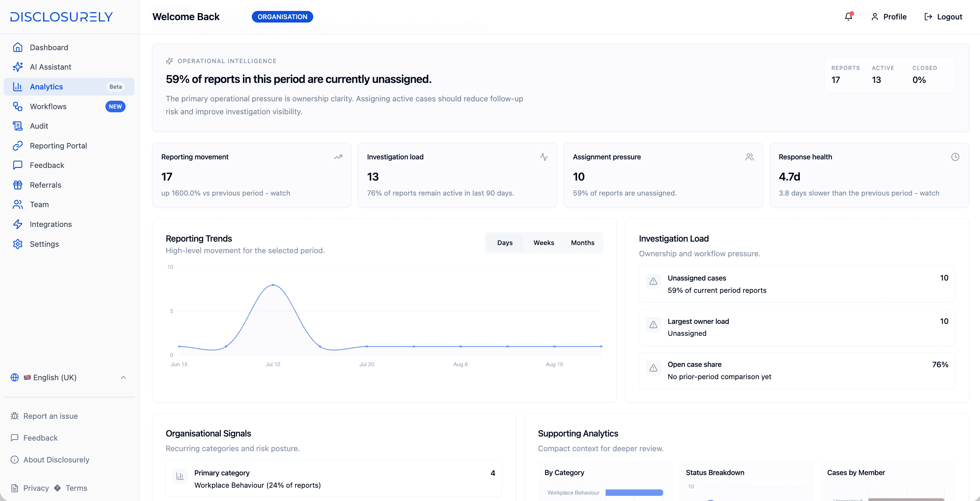Open the Settings gear icon
This screenshot has height=501, width=980.
coord(17,244)
